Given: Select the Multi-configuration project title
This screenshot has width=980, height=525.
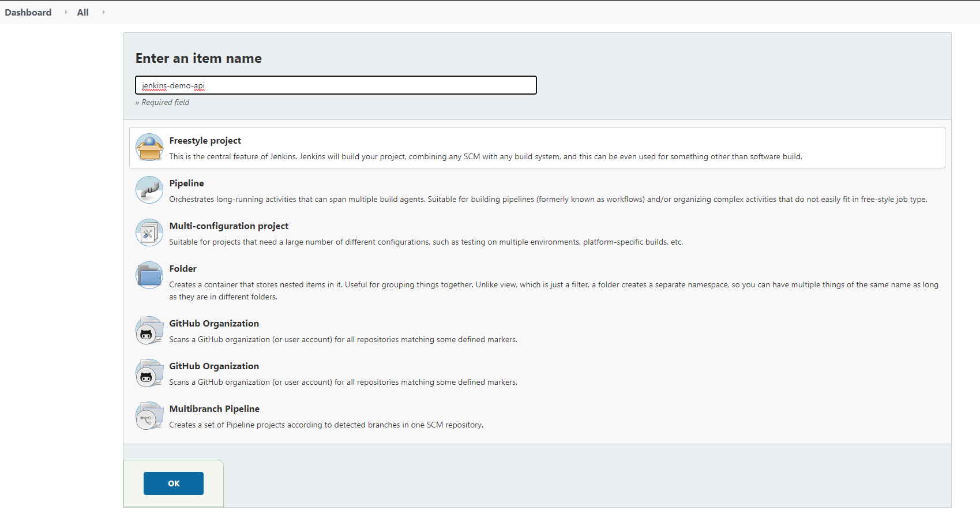Looking at the screenshot, I should (228, 226).
